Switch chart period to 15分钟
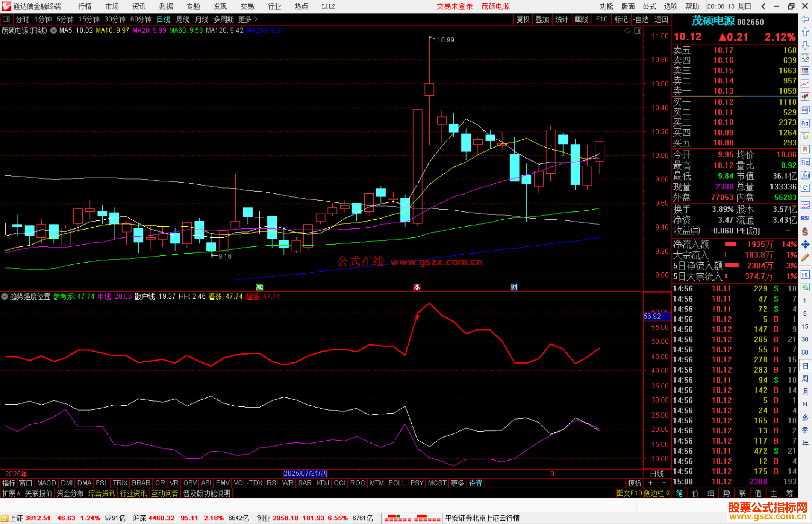This screenshot has height=524, width=812. pyautogui.click(x=89, y=19)
